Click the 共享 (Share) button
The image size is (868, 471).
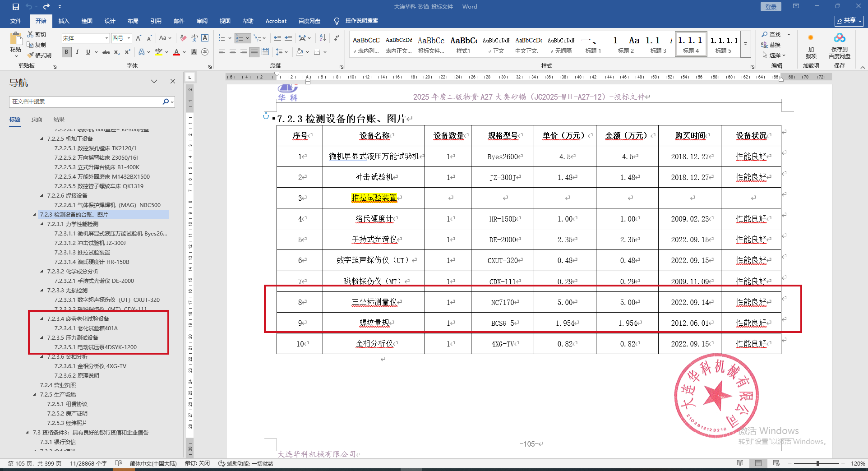pos(849,21)
